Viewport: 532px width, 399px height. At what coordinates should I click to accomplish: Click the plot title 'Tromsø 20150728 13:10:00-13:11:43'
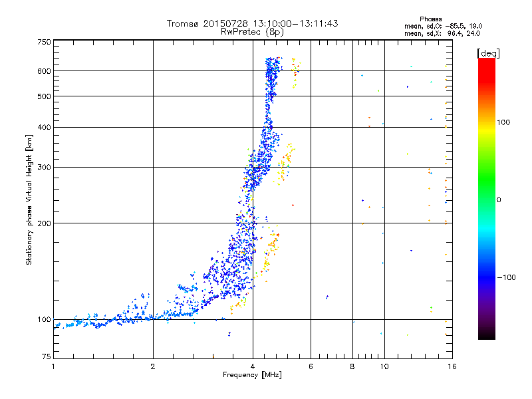252,23
